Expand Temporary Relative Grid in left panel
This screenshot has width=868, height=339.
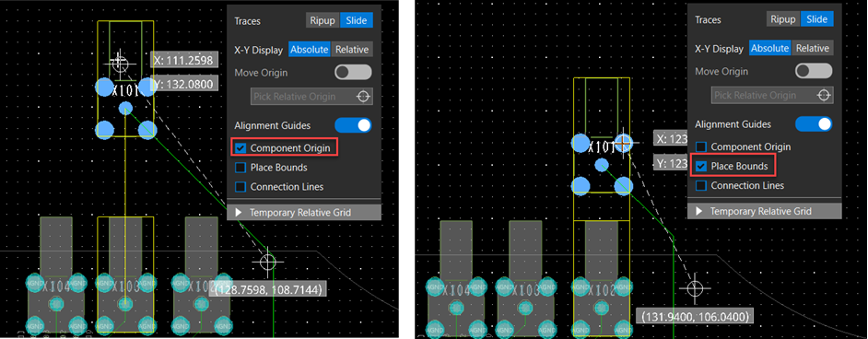304,213
